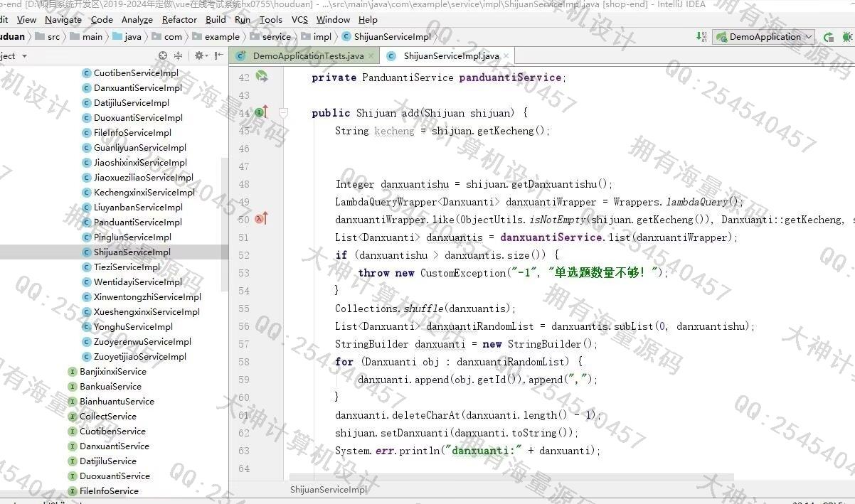This screenshot has height=504, width=855.
Task: Click the implements gutter icon on line 44
Action: click(x=261, y=112)
